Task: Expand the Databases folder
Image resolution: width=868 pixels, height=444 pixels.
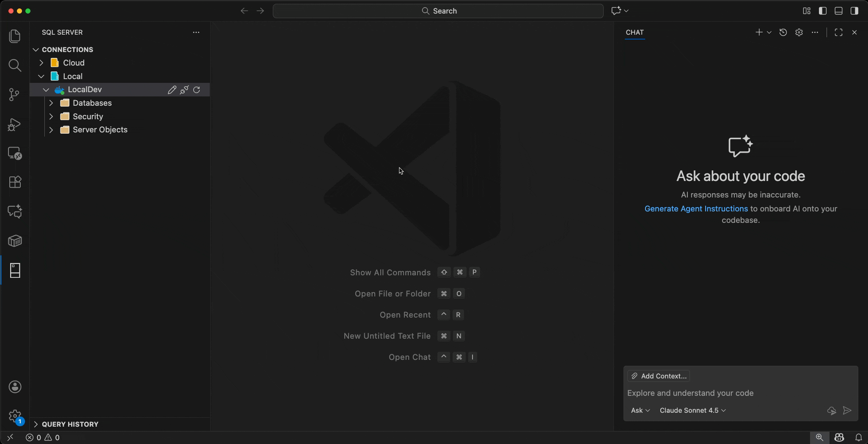Action: (x=51, y=103)
